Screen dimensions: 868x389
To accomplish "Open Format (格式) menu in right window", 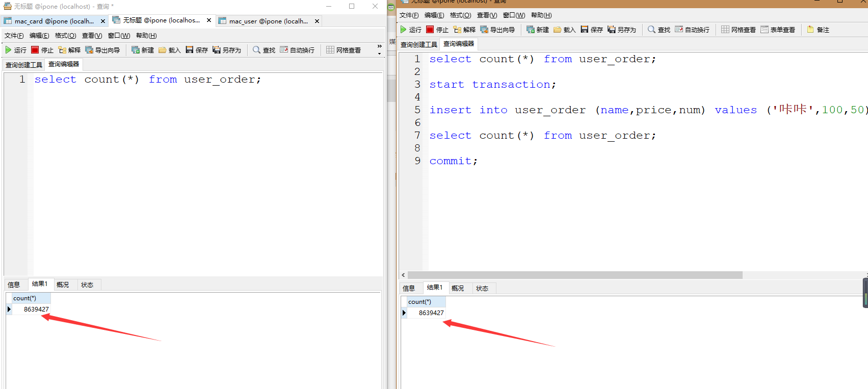I will (x=460, y=15).
